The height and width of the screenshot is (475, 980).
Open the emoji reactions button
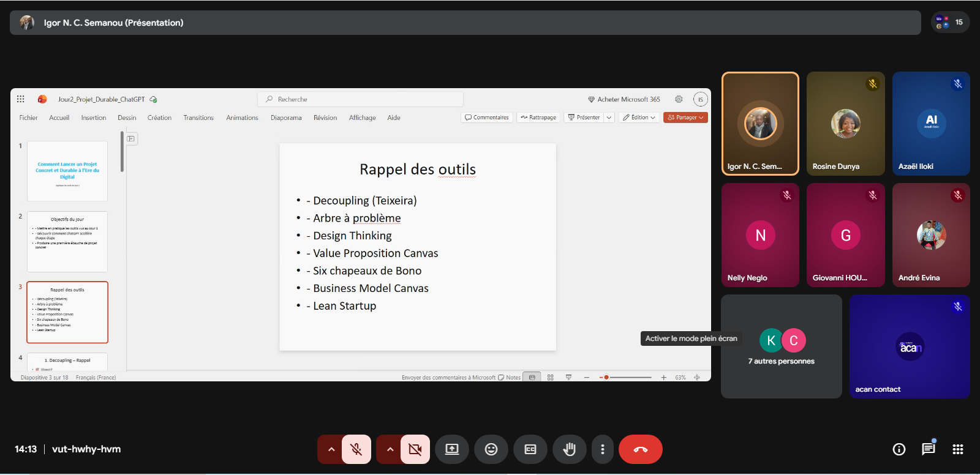coord(491,449)
